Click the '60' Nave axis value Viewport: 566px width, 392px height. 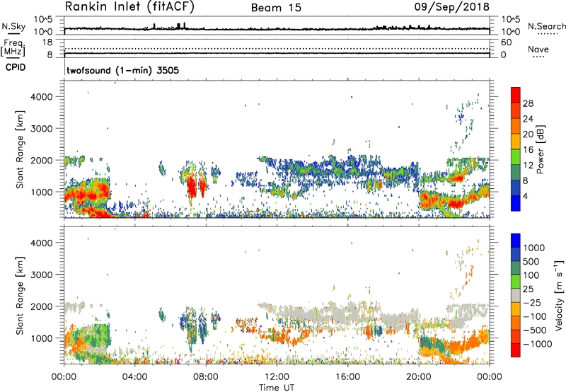[x=506, y=42]
